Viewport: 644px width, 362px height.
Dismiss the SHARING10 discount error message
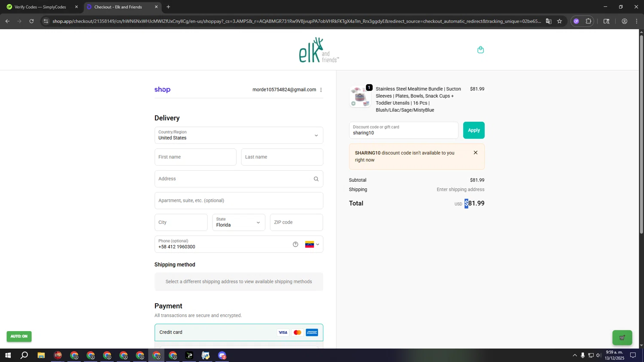click(x=475, y=153)
